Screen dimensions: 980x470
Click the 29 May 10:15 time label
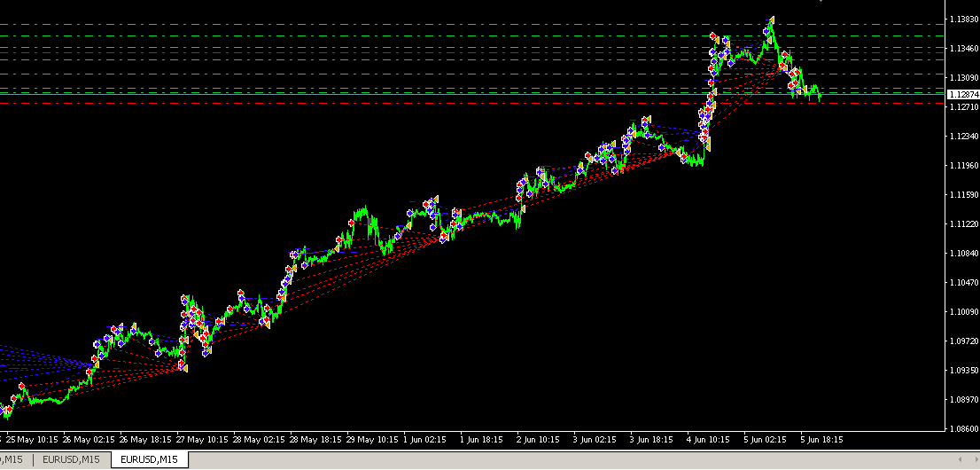(x=372, y=440)
